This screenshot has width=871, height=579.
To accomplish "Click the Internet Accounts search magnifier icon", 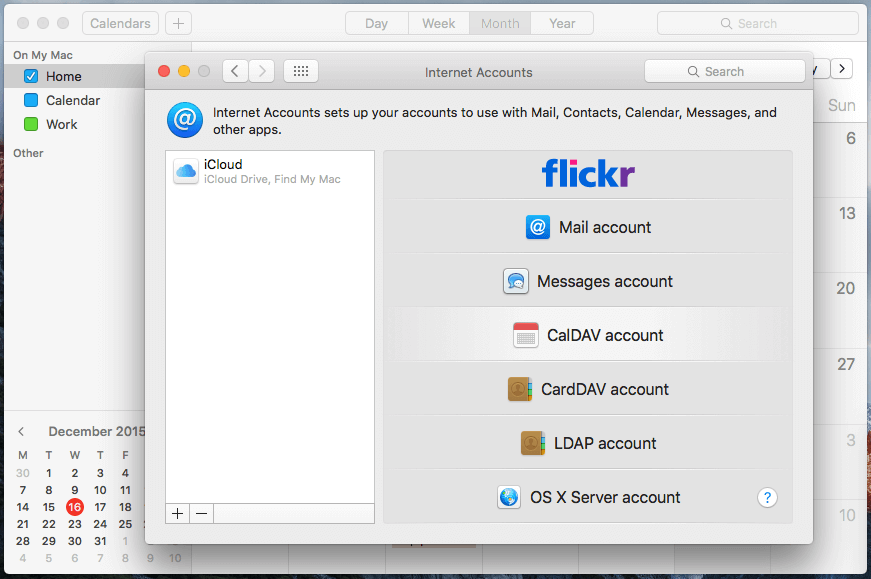I will coord(693,72).
